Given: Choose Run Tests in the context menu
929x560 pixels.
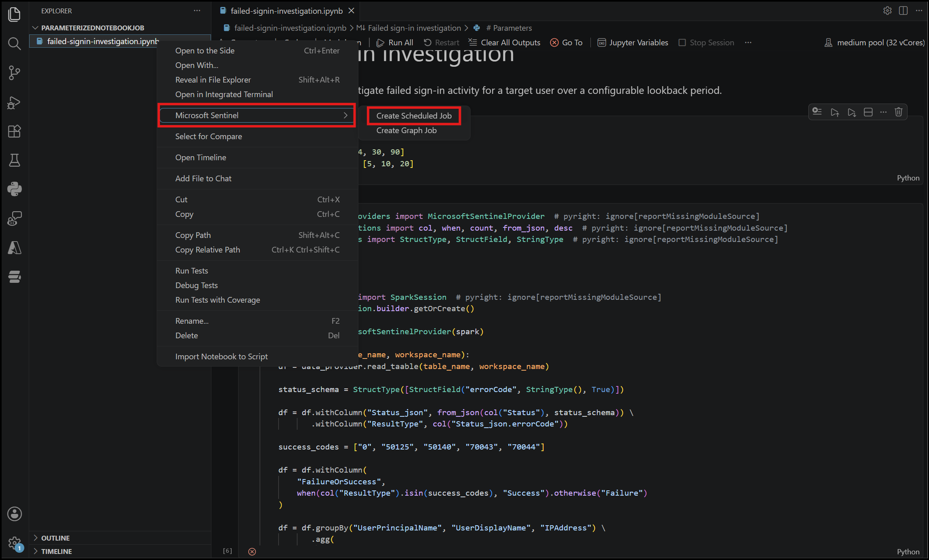Looking at the screenshot, I should pos(257,271).
